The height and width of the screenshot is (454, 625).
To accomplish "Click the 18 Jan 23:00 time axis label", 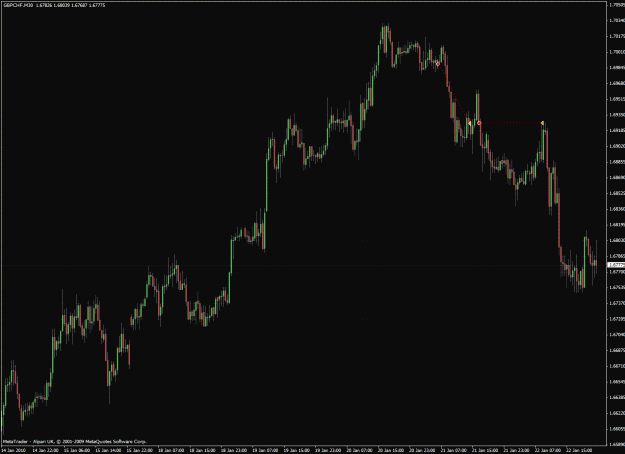I will pos(234,450).
